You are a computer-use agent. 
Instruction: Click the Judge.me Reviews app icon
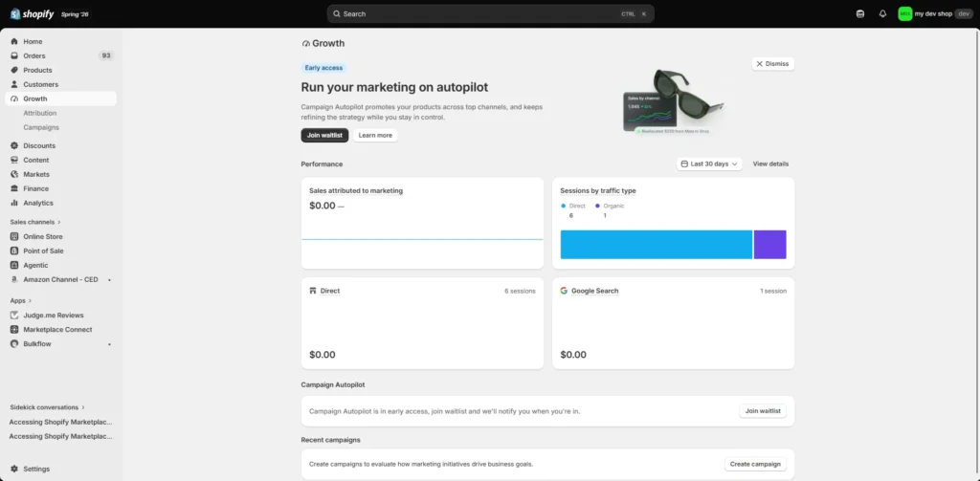(x=14, y=316)
